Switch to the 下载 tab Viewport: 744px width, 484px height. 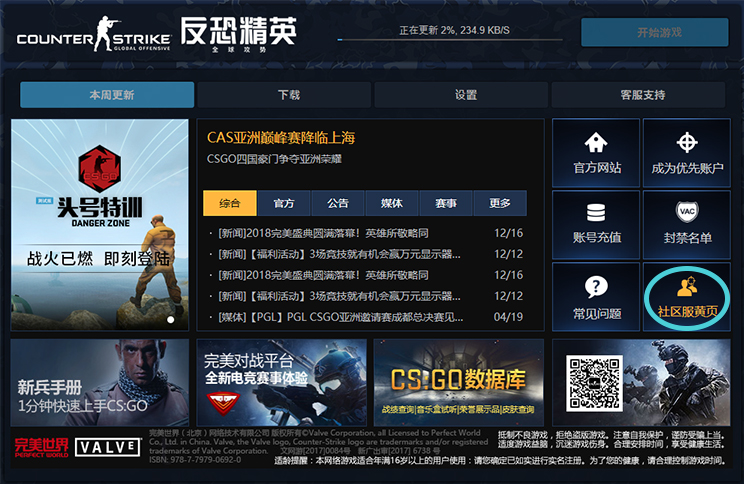tap(284, 95)
